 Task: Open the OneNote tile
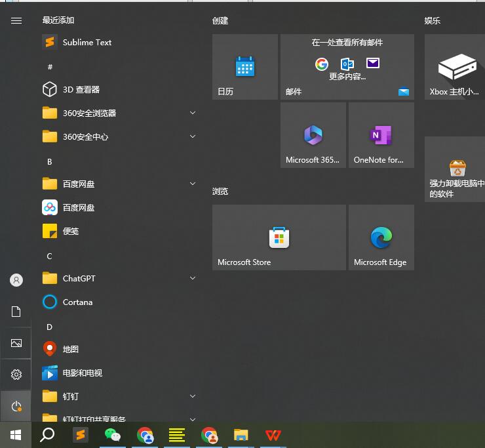pyautogui.click(x=381, y=136)
